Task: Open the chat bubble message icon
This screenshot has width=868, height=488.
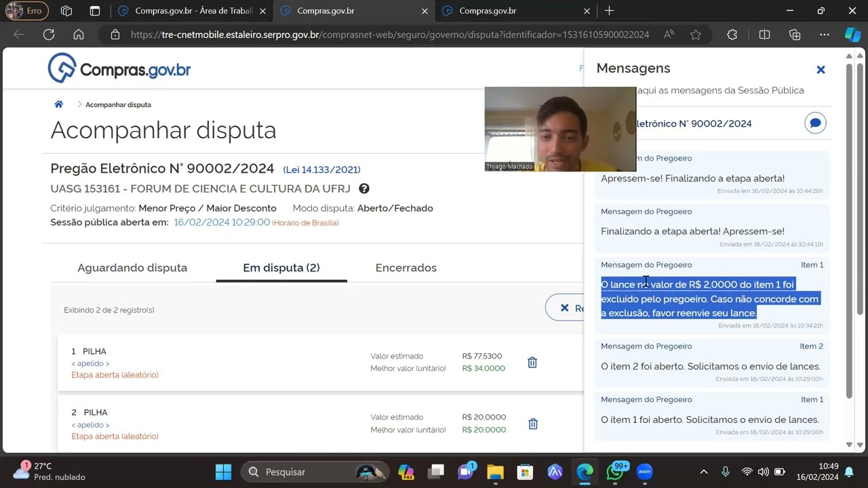Action: point(816,123)
